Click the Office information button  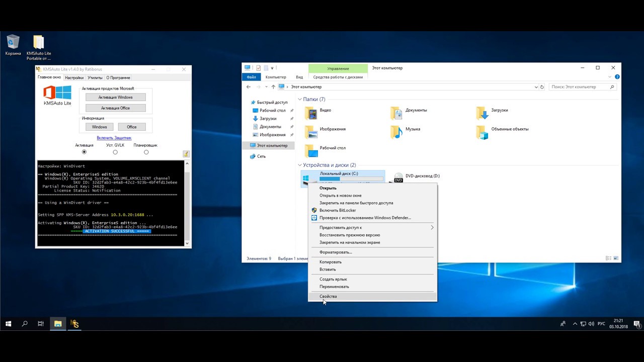pyautogui.click(x=132, y=127)
